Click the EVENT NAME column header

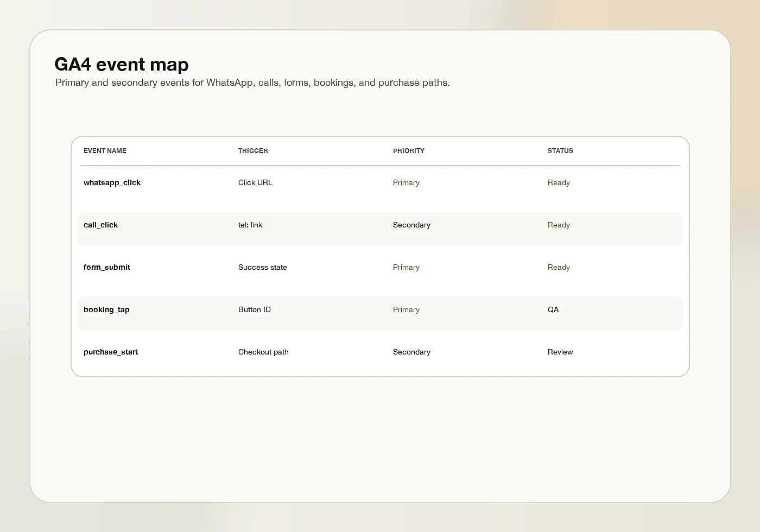tap(105, 151)
